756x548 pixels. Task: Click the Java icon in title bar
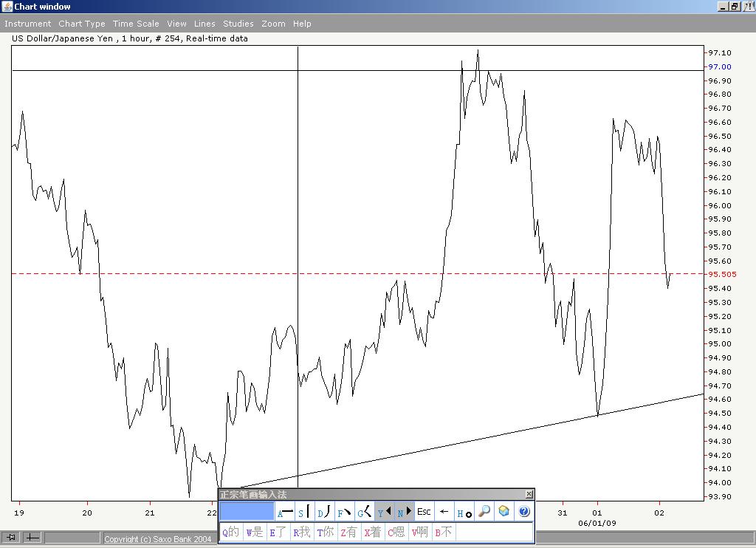click(7, 6)
